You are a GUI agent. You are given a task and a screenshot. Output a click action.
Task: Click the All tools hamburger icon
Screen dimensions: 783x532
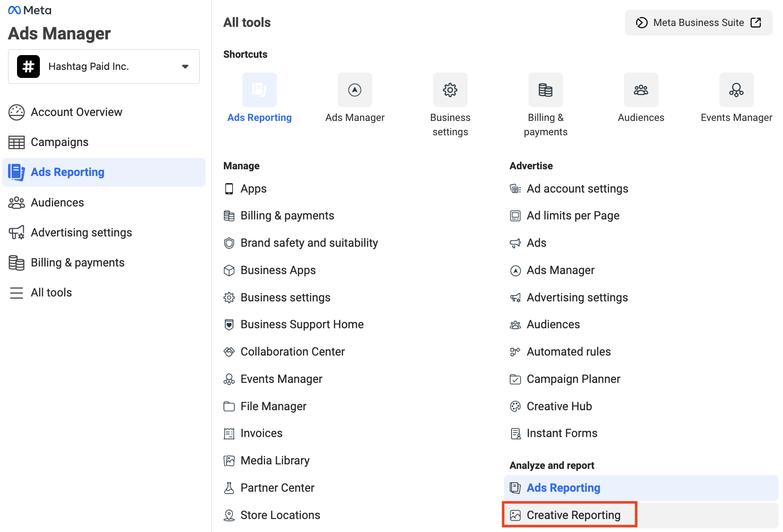[17, 293]
